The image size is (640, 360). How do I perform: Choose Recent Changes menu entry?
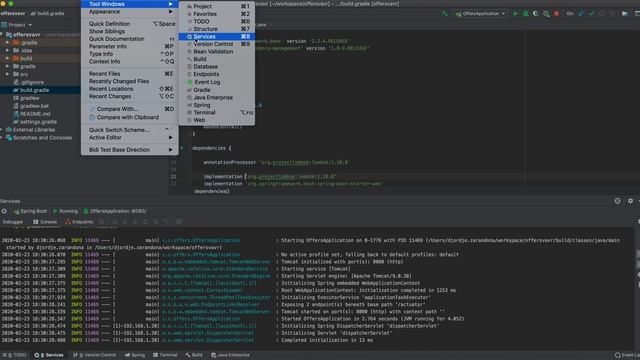[x=130, y=96]
